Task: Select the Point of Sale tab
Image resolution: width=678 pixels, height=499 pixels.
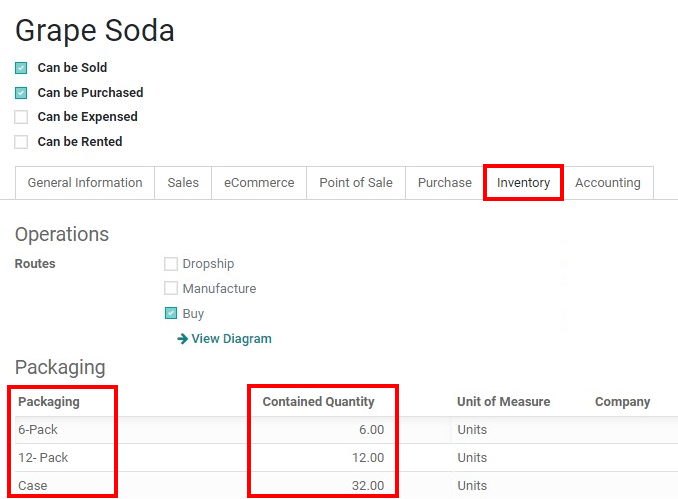Action: tap(356, 183)
